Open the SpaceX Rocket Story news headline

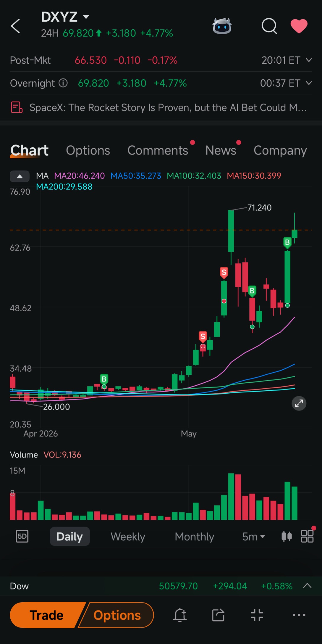click(168, 107)
